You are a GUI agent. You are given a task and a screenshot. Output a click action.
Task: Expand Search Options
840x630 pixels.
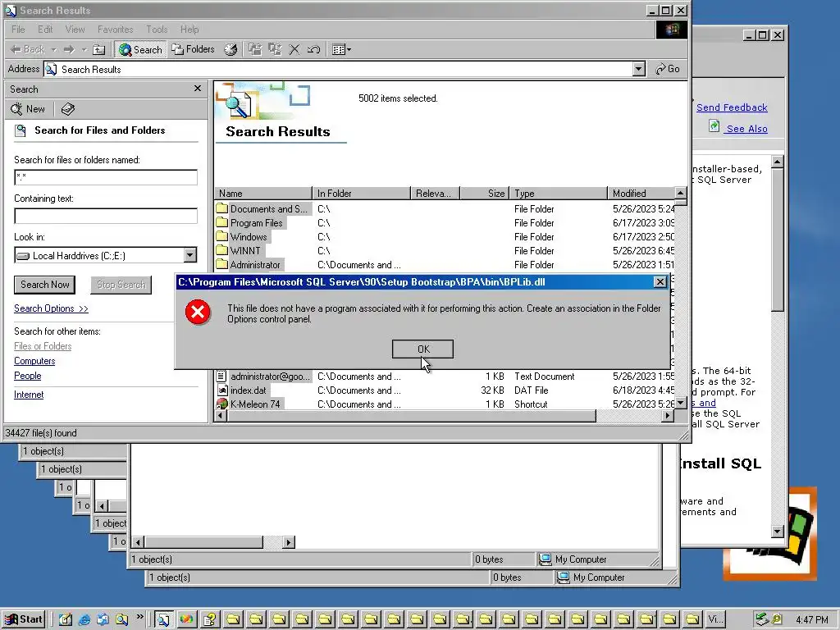click(x=51, y=308)
